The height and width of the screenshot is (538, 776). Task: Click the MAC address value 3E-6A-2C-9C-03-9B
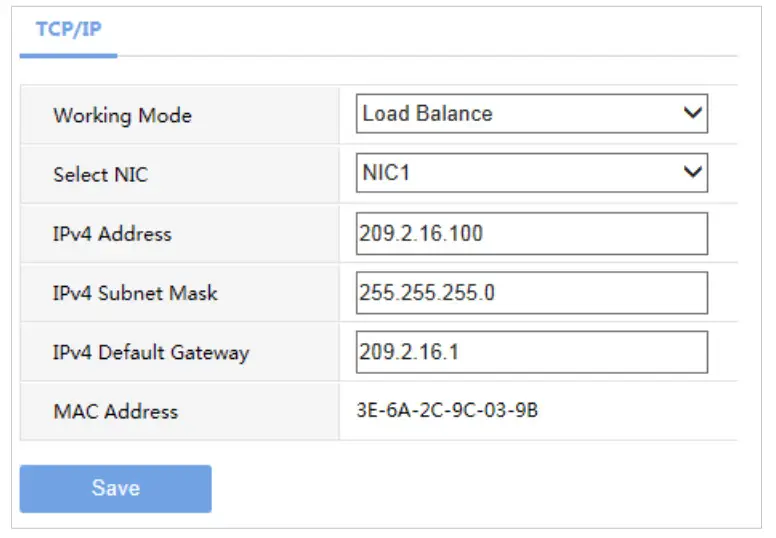[447, 409]
